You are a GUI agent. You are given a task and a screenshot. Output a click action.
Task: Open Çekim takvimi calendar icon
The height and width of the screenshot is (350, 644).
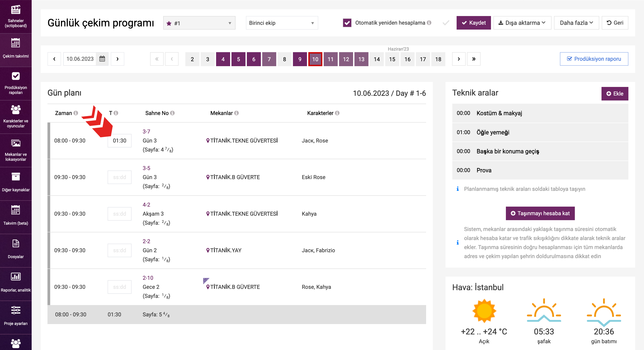point(16,43)
